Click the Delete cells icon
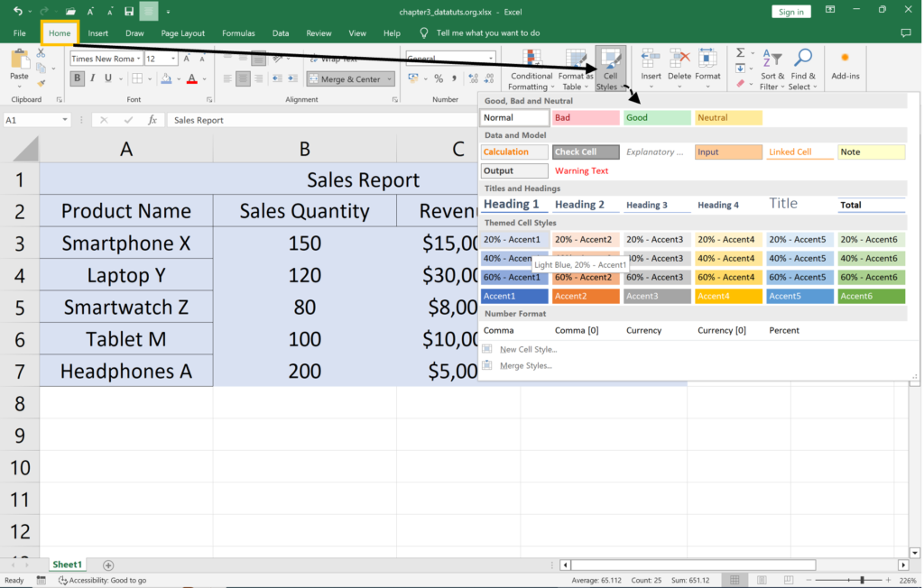Viewport: 924px width, 588px height. tap(679, 59)
